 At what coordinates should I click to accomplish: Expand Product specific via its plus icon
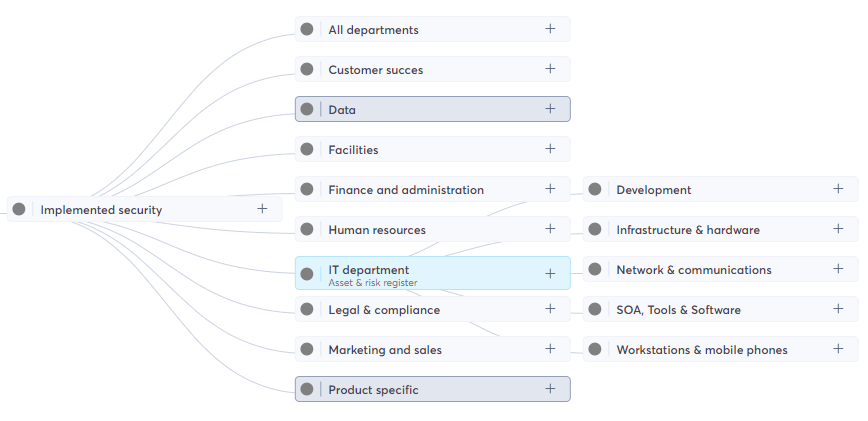(550, 389)
